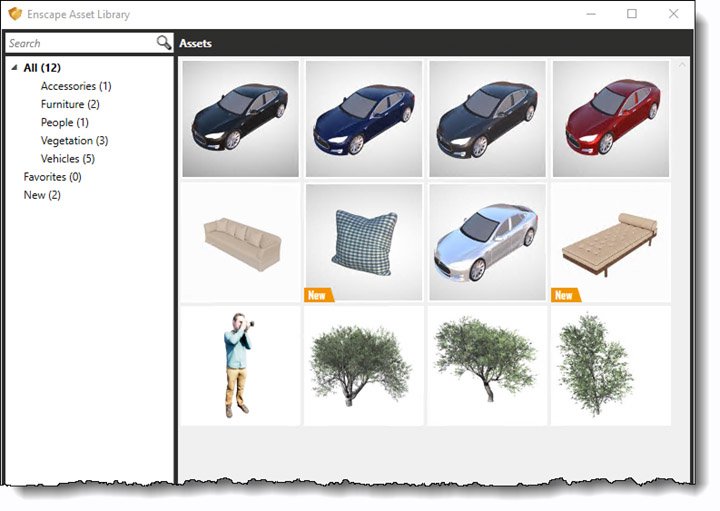Screen dimensions: 720x511
Task: Click the scrollbar up arrow in Assets
Action: point(683,65)
